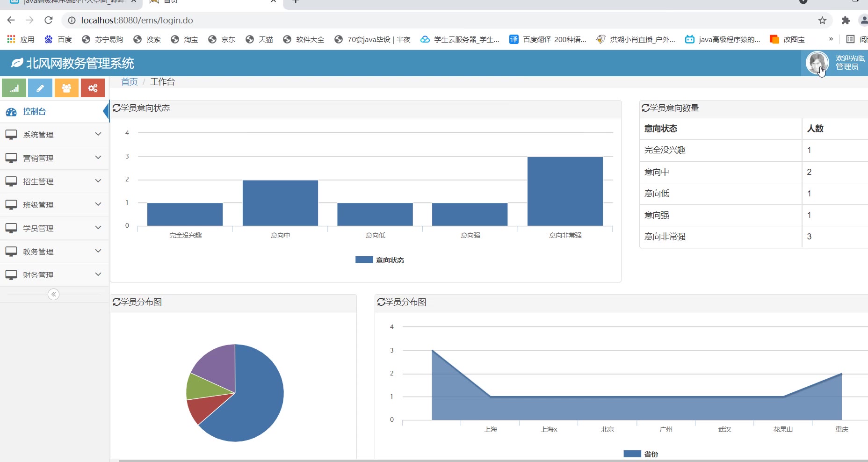Open the 京东 bookmark
This screenshot has height=462, width=868.
(x=222, y=39)
